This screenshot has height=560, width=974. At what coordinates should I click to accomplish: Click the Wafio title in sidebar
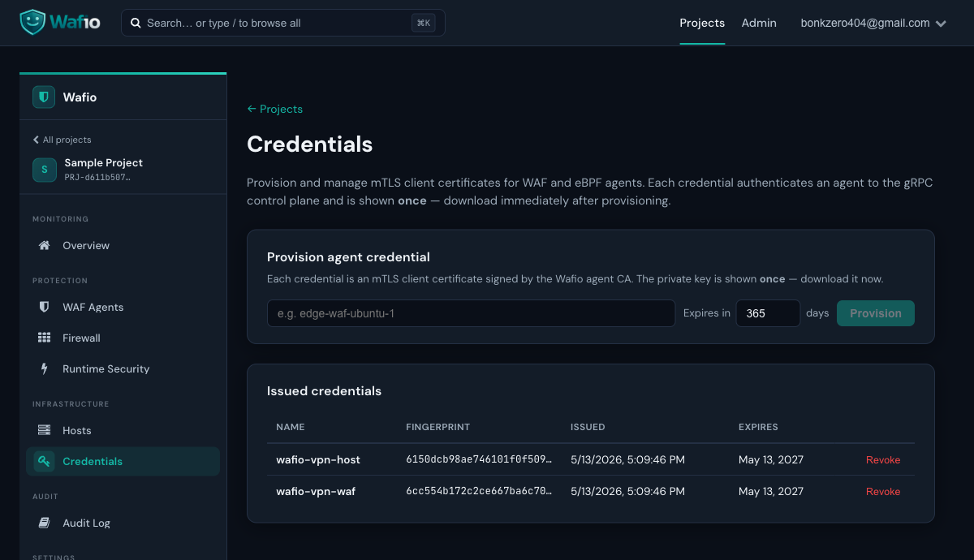80,97
